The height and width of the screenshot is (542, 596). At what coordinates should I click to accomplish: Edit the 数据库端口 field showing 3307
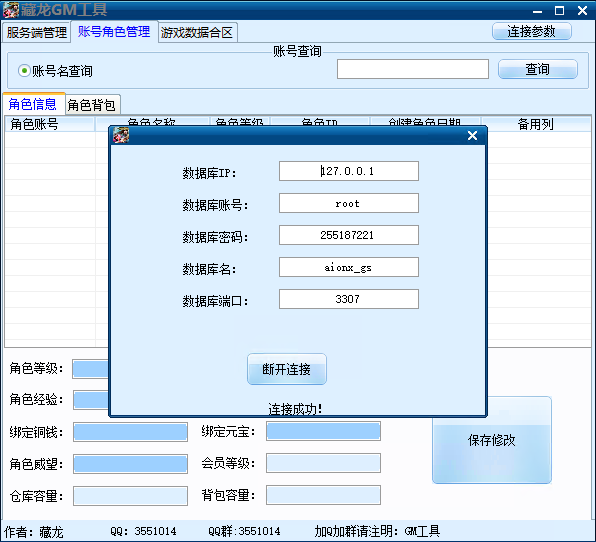click(x=349, y=299)
